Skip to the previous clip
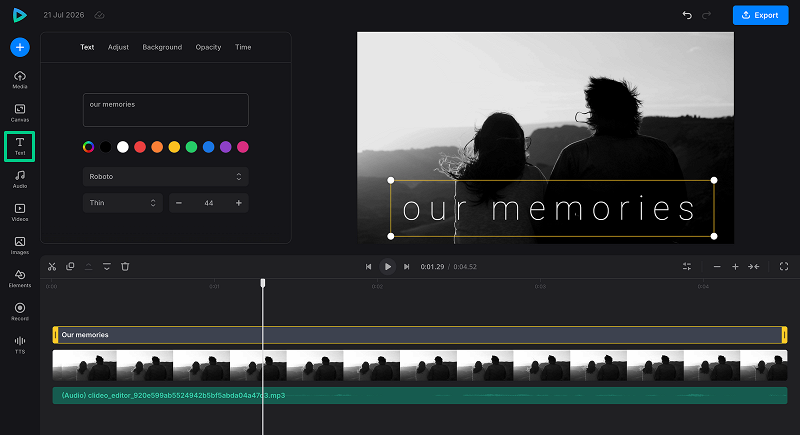 pos(368,267)
